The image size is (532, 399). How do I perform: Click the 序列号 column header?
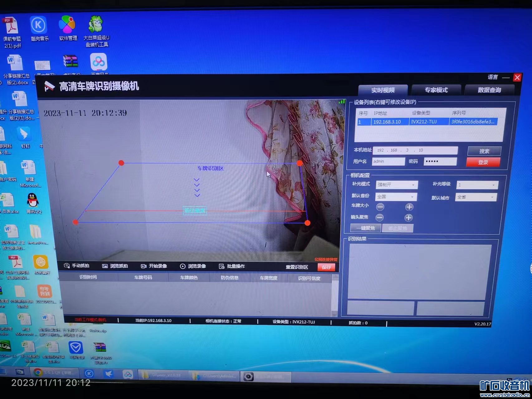(459, 113)
